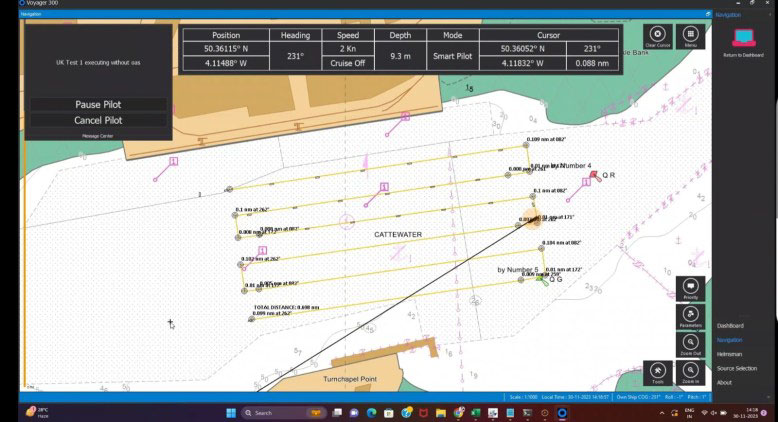This screenshot has height=422, width=778.
Task: Click the 231° heading value
Action: pos(295,56)
